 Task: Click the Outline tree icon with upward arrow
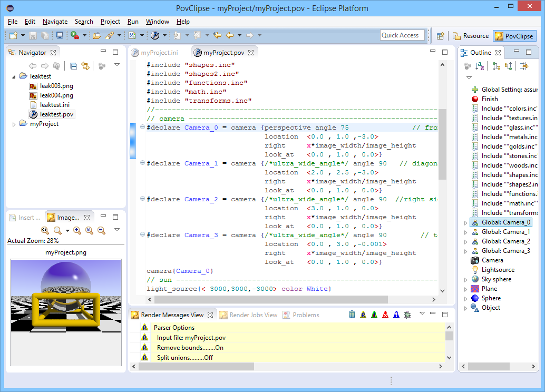(508, 66)
